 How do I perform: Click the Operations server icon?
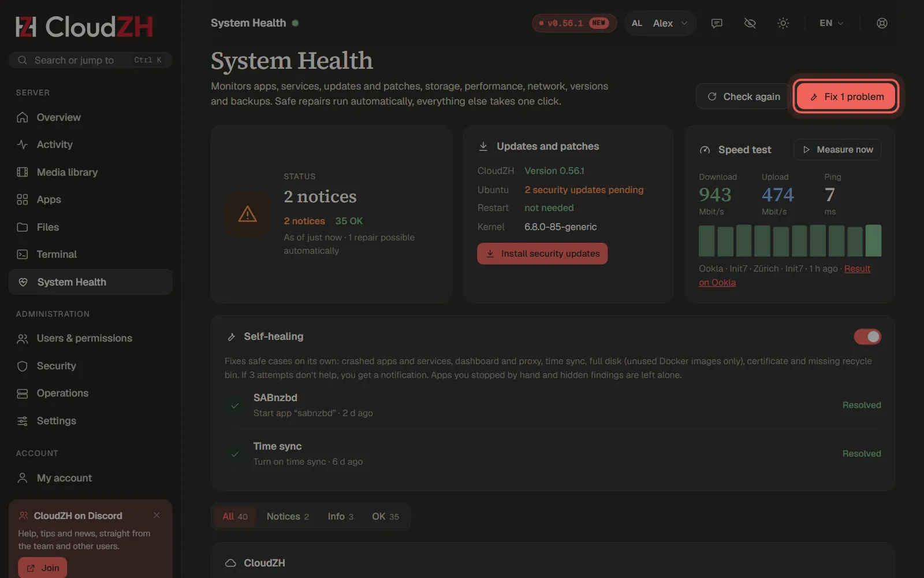point(23,394)
